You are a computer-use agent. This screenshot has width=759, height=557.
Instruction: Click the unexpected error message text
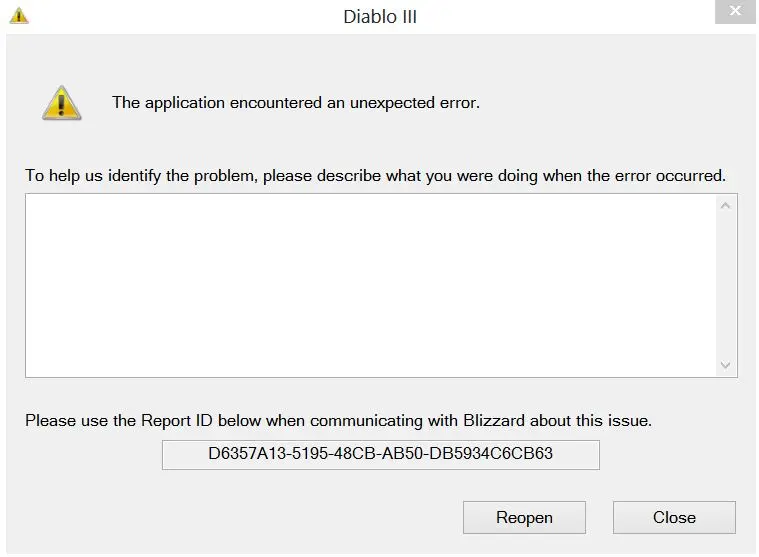(295, 103)
